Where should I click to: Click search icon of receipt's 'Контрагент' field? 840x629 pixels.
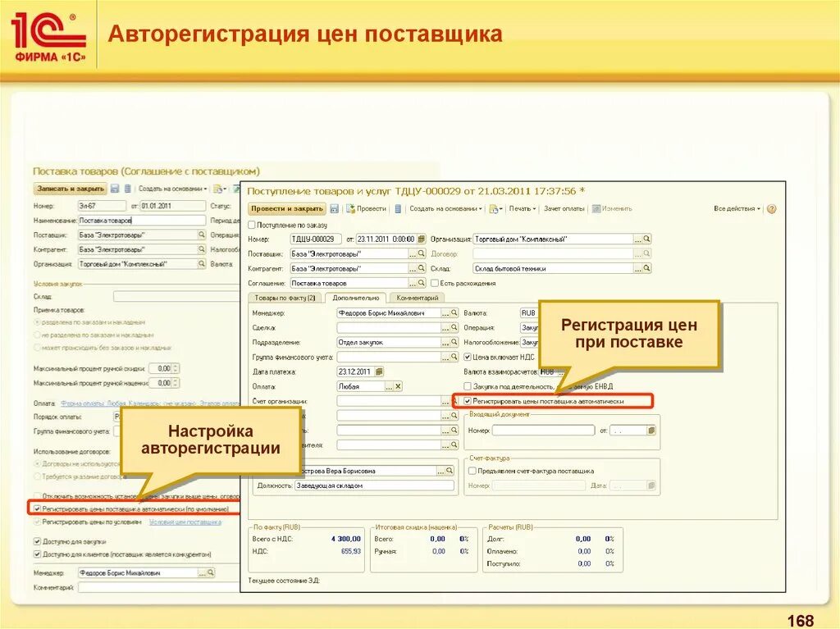[x=422, y=268]
